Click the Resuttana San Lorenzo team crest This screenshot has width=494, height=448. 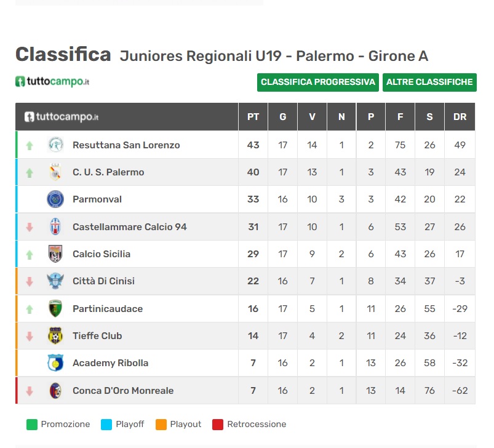[x=55, y=145]
